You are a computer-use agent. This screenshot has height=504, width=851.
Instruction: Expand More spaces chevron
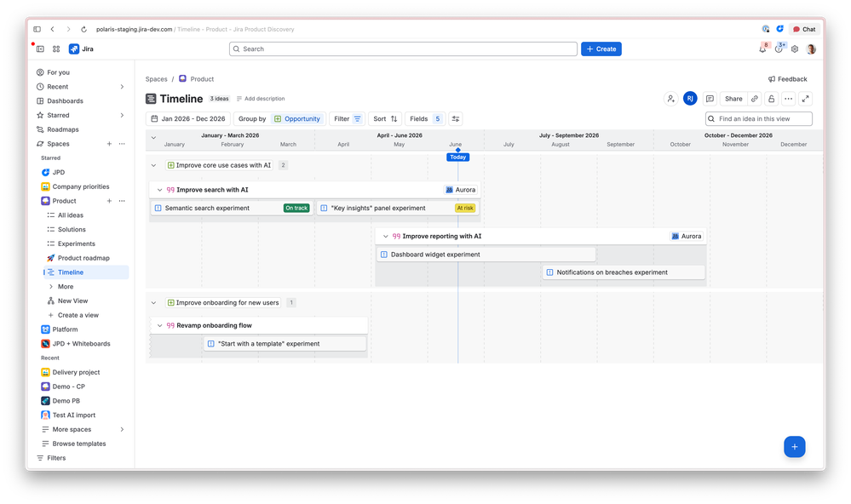coord(122,429)
